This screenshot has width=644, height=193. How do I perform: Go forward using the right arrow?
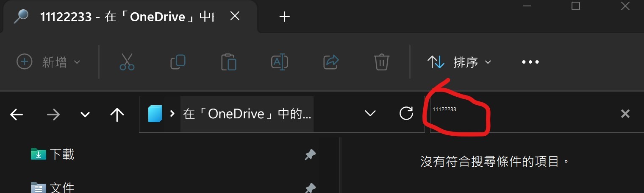[53, 115]
